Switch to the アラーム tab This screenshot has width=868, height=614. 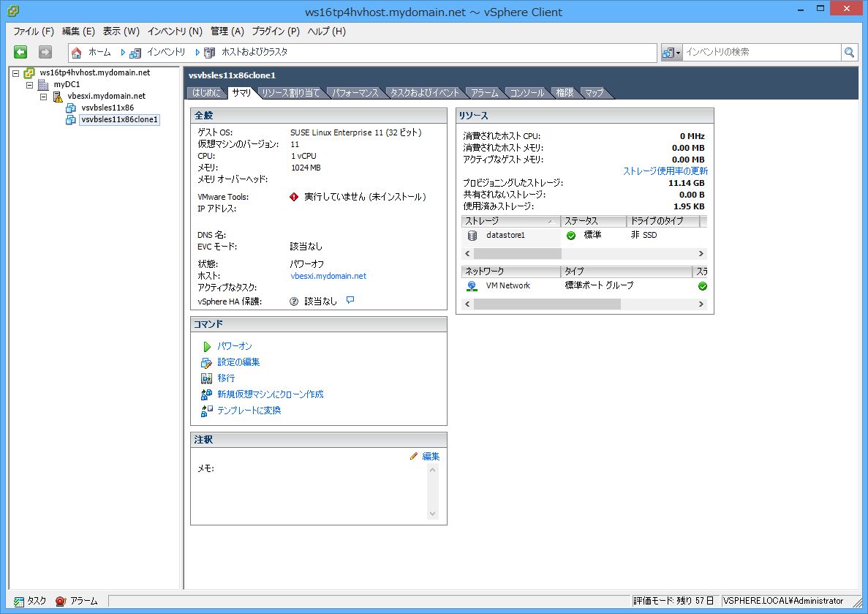pos(484,92)
